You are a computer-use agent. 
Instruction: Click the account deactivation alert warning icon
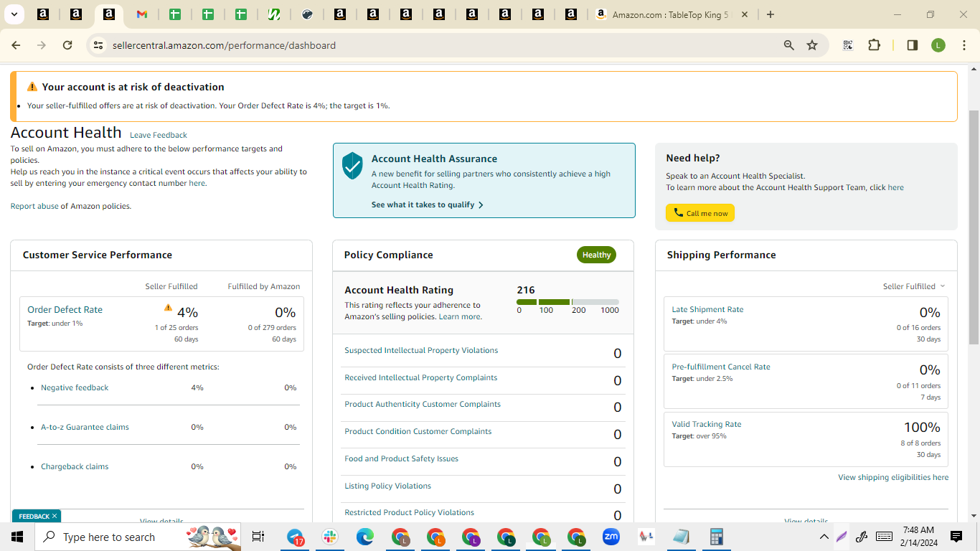point(32,87)
